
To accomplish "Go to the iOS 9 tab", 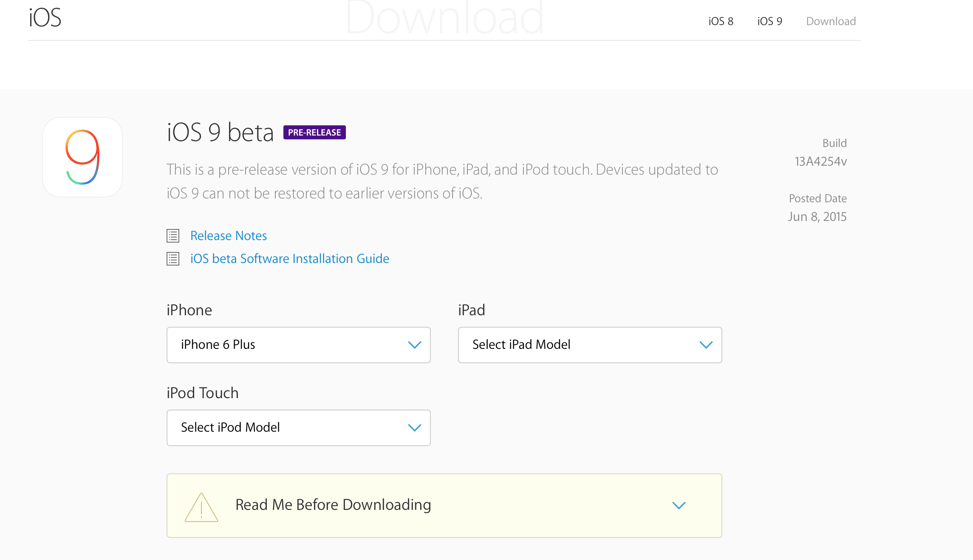I will click(x=770, y=21).
